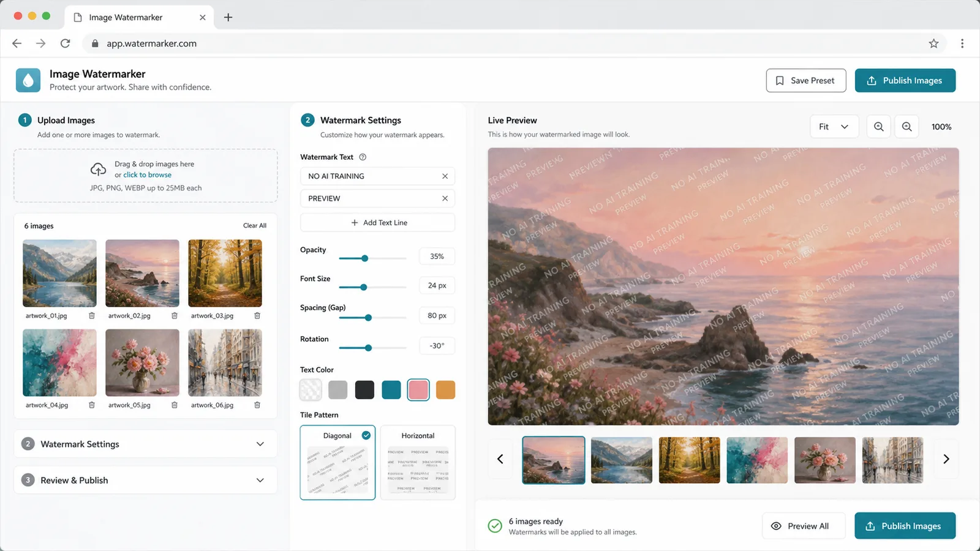The image size is (980, 551).
Task: Click the Rotation -30° field
Action: pos(437,346)
